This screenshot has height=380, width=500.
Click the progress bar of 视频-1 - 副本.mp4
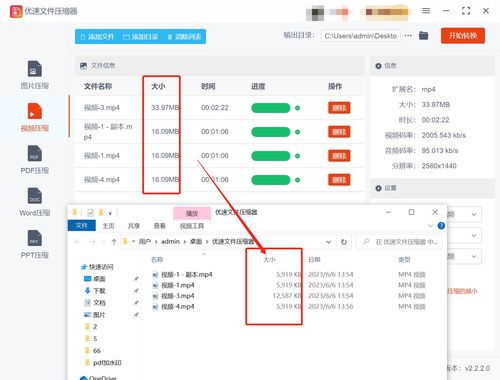click(271, 132)
